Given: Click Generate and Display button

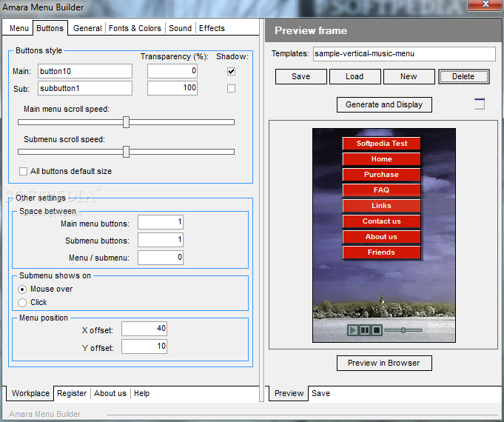Looking at the screenshot, I should pyautogui.click(x=384, y=105).
